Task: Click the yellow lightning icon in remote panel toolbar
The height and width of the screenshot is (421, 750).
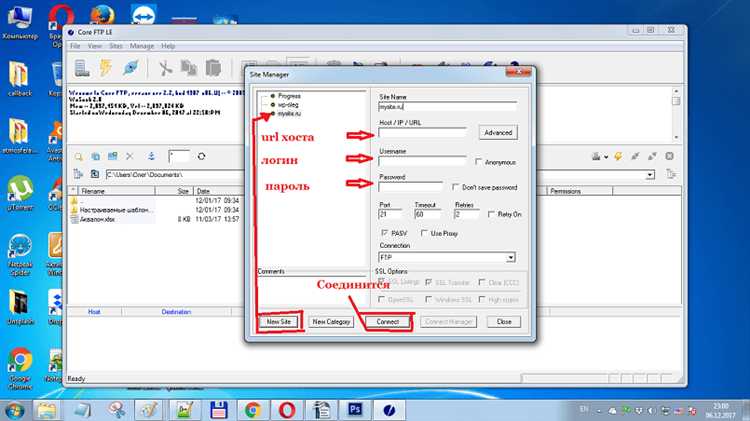Action: 618,156
